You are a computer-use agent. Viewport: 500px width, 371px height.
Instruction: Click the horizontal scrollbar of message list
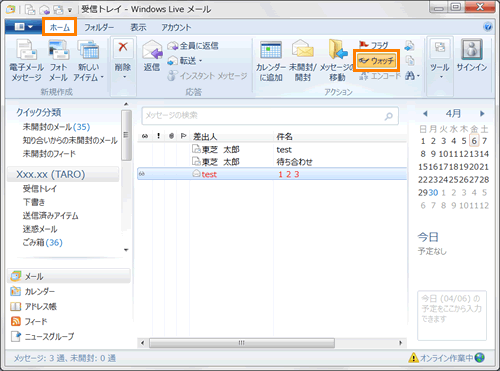(x=242, y=343)
